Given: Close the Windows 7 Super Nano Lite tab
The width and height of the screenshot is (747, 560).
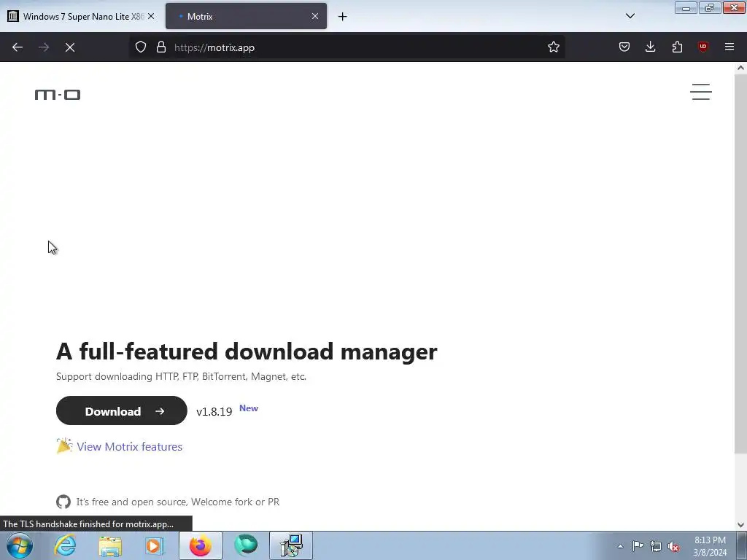Looking at the screenshot, I should (151, 16).
